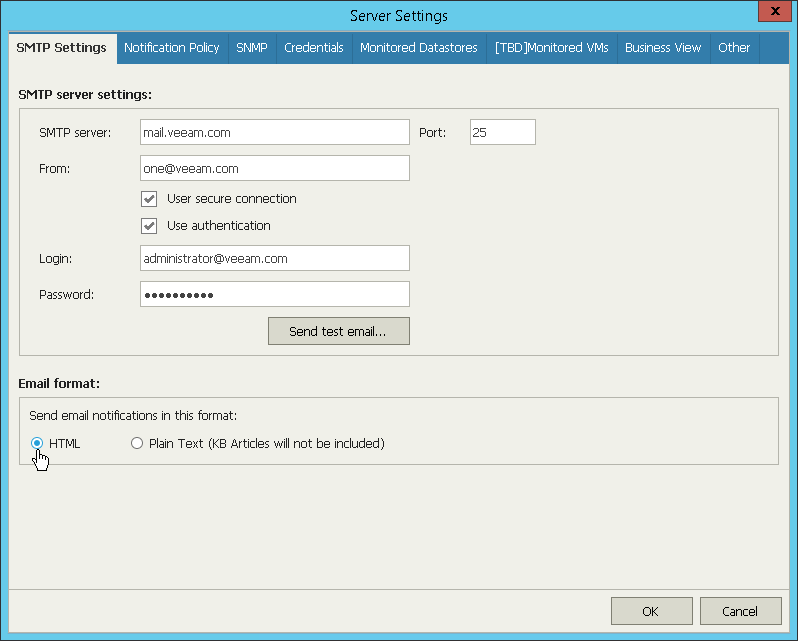This screenshot has height=641, width=798.
Task: Click the Send test email button
Action: click(x=339, y=331)
